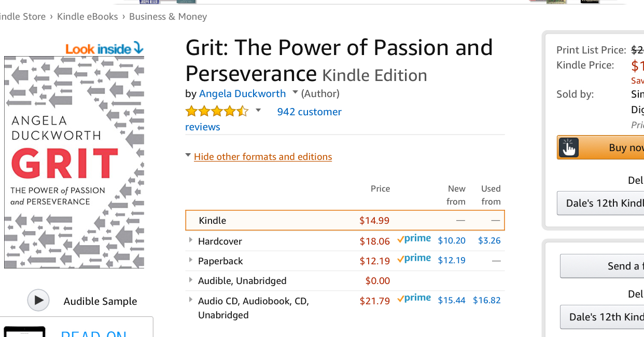Click the 1-Click hand icon on Buy now

569,147
